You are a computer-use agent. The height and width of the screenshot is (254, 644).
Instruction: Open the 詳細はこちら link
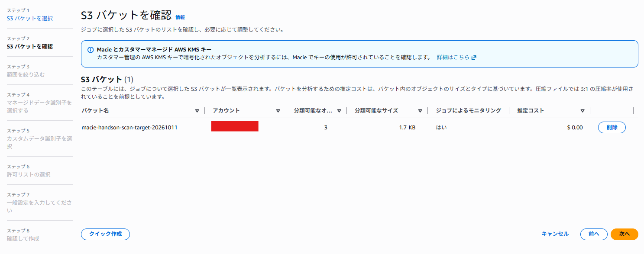coord(453,58)
